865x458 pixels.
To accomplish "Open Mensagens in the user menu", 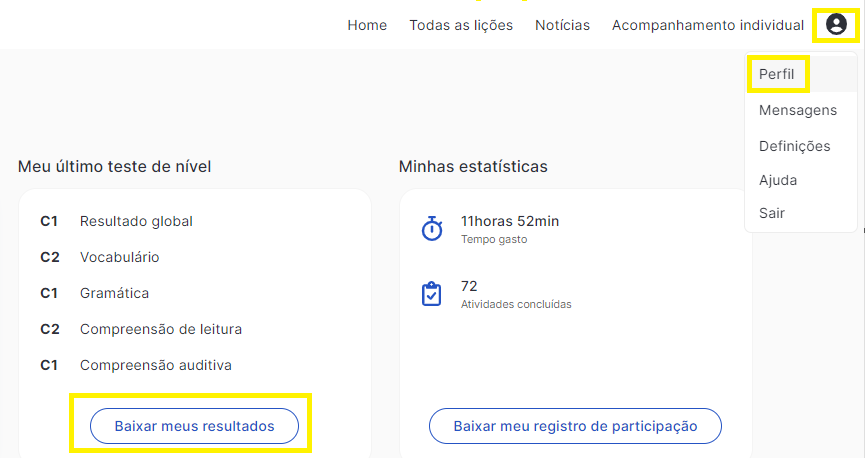I will [798, 110].
